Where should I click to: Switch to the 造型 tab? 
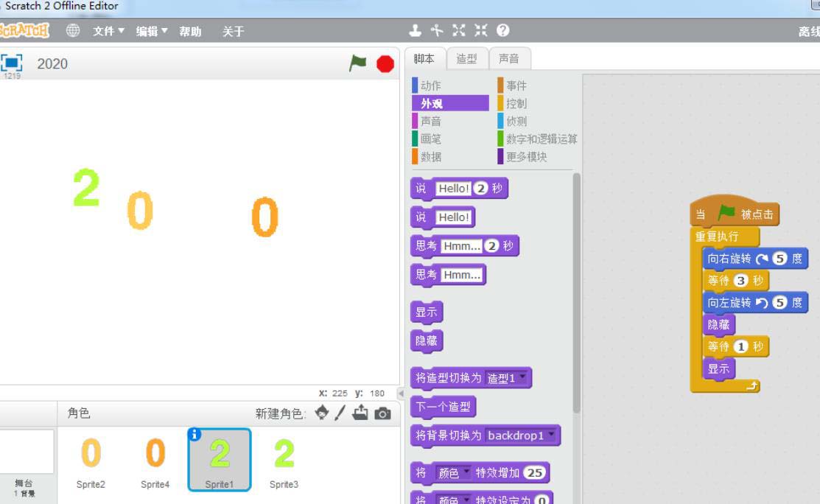pyautogui.click(x=467, y=58)
